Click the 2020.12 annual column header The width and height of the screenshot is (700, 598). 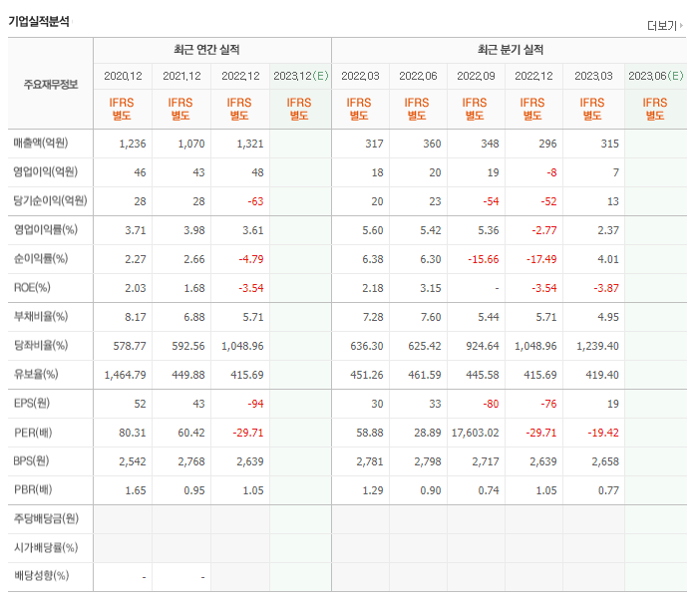tap(123, 76)
